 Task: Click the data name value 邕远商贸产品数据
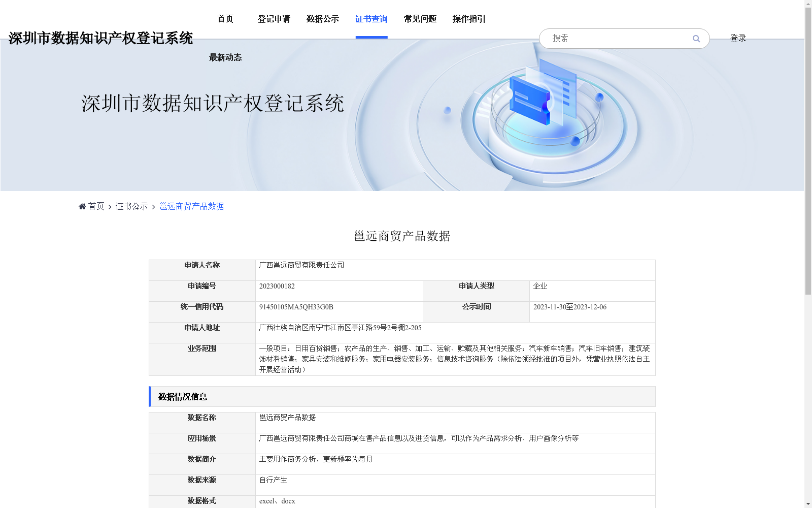click(x=287, y=418)
